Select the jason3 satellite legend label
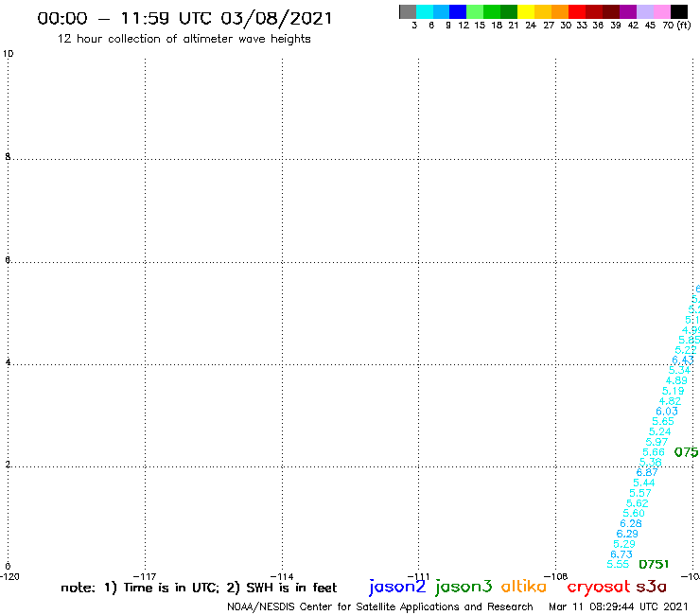Viewport: 700px width, 615px height. pyautogui.click(x=464, y=587)
